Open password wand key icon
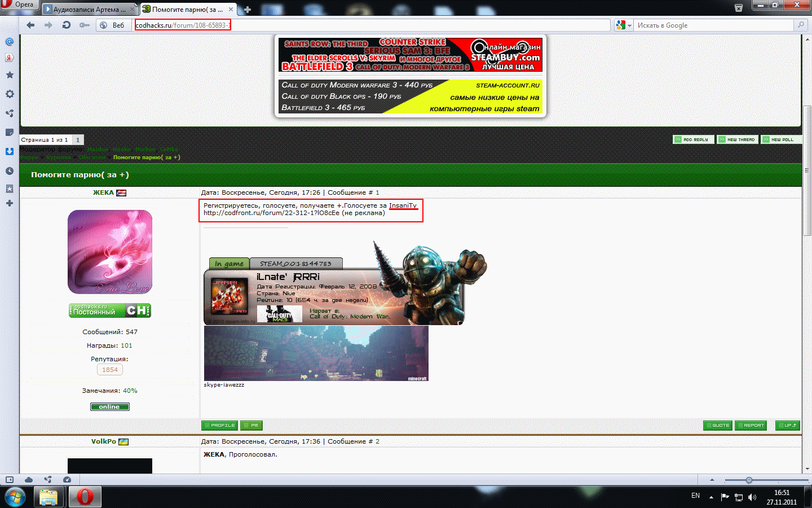The height and width of the screenshot is (508, 812). [85, 25]
